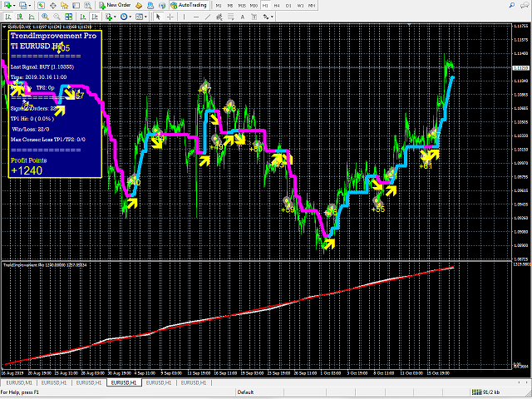Enable chart Auto Scroll in toolbar
Image resolution: width=532 pixels, height=399 pixels.
(x=83, y=17)
